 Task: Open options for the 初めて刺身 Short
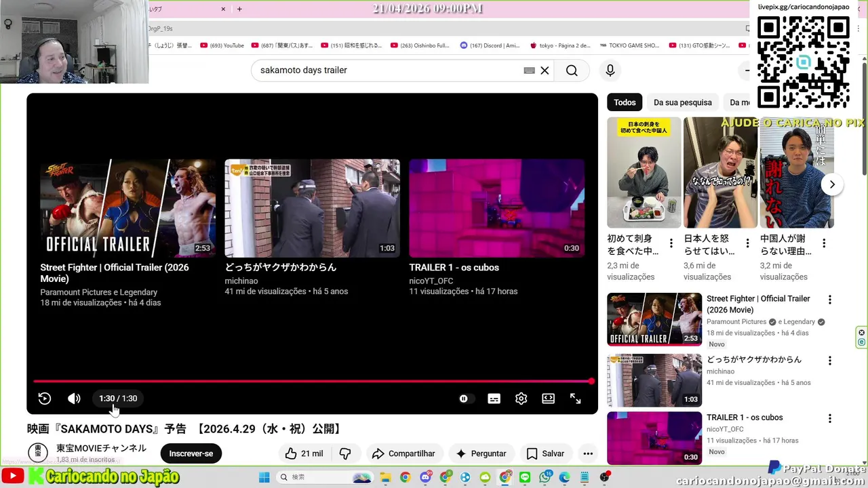tap(671, 243)
